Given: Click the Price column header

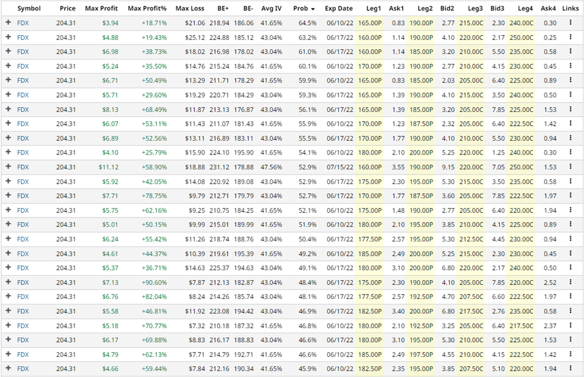Looking at the screenshot, I should 68,8.
